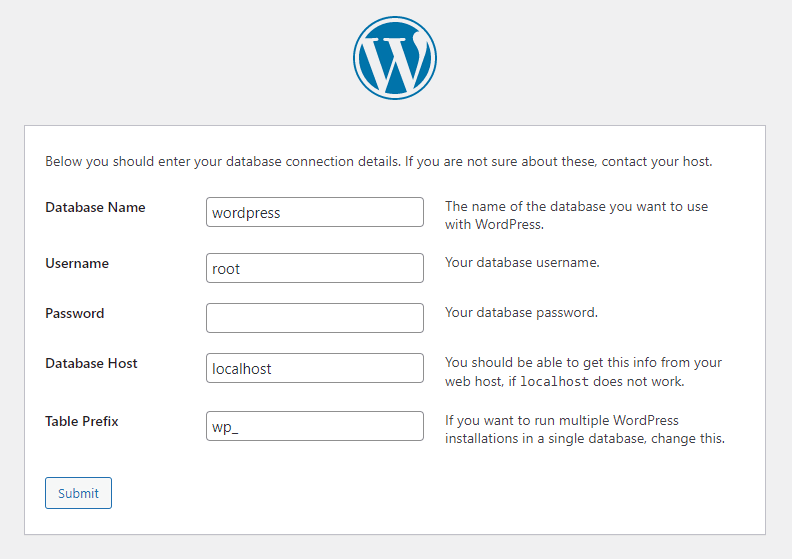Image resolution: width=792 pixels, height=559 pixels.
Task: Click into the Username text box
Action: coord(315,268)
